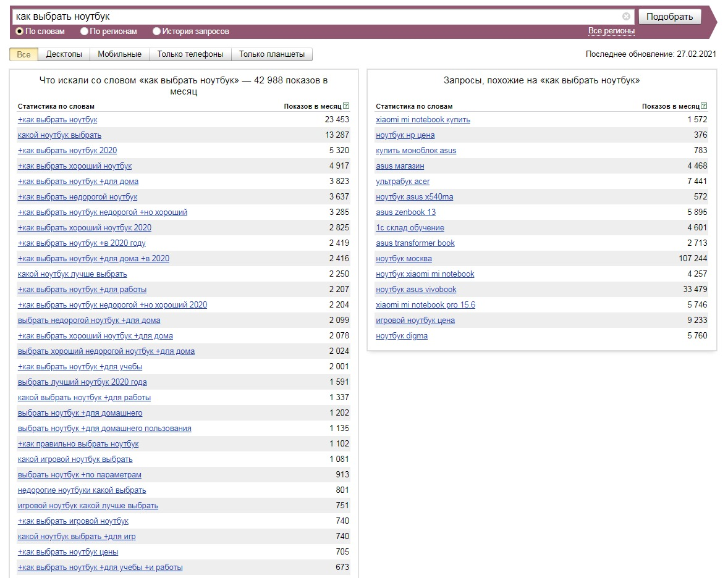This screenshot has width=728, height=578.
Task: Select the 'По словам' radio button
Action: pyautogui.click(x=20, y=31)
